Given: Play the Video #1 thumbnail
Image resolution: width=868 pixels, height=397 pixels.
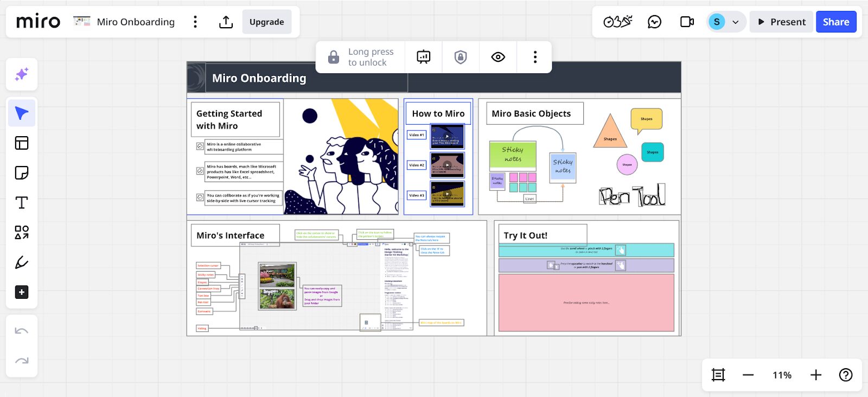Looking at the screenshot, I should pyautogui.click(x=448, y=136).
